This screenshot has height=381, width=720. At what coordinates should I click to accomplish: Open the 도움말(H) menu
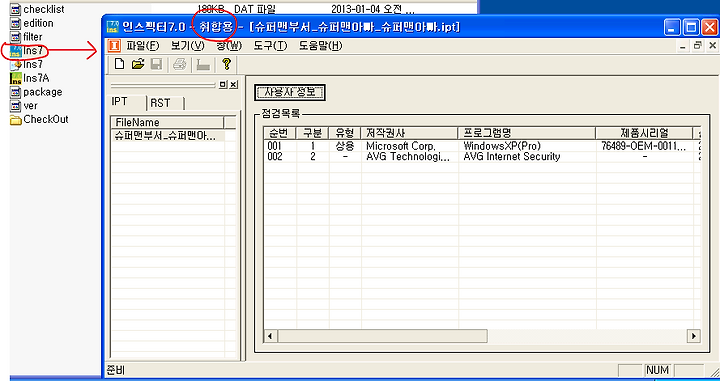click(321, 45)
